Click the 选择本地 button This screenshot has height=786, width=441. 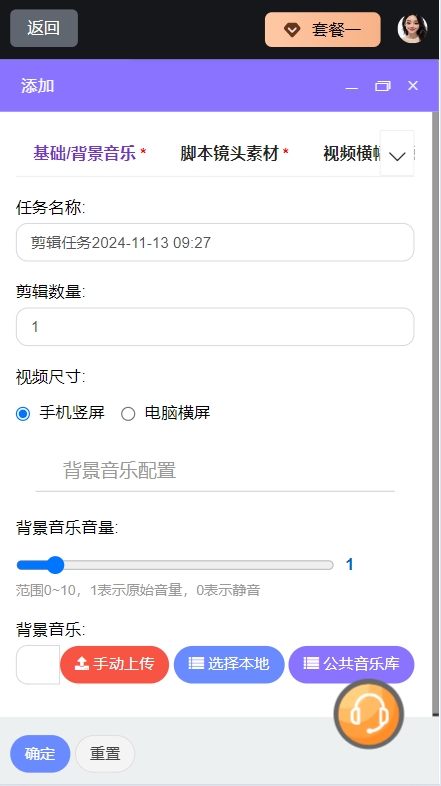pos(229,665)
